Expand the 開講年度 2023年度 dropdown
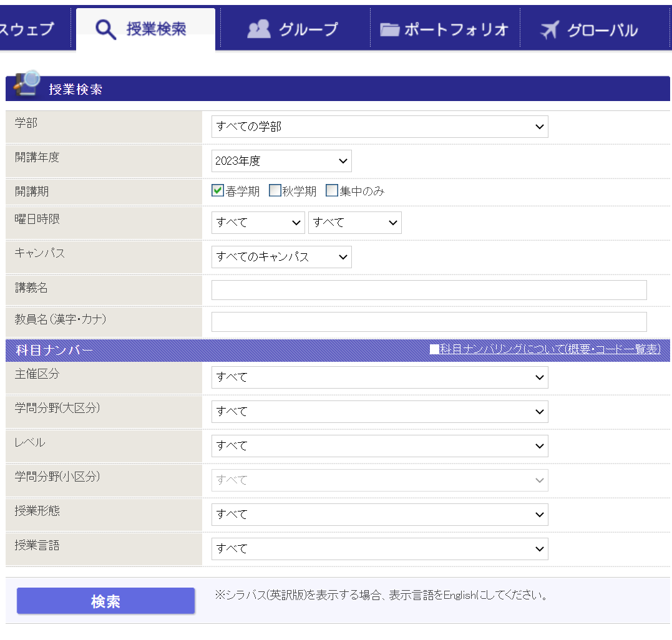This screenshot has height=640, width=672. pyautogui.click(x=281, y=161)
